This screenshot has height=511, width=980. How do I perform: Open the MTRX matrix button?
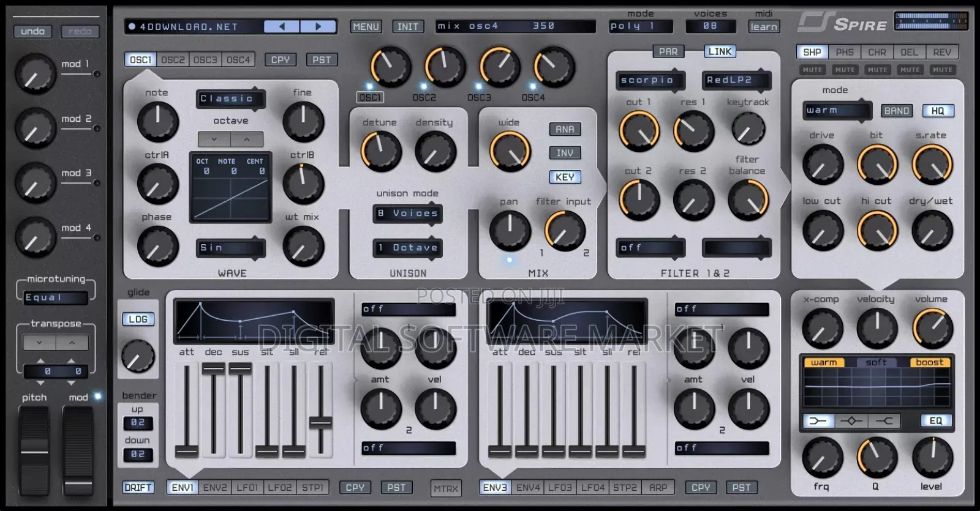tap(446, 488)
